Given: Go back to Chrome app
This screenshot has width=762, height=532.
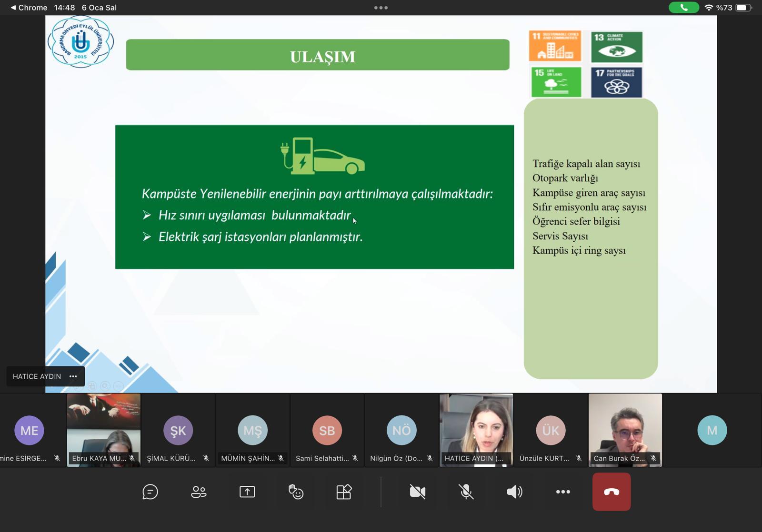Looking at the screenshot, I should [x=29, y=8].
